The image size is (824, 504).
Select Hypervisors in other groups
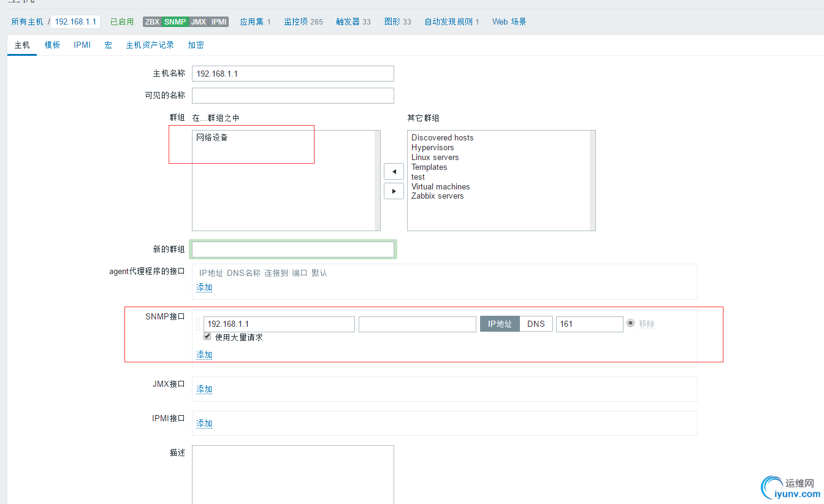pyautogui.click(x=433, y=148)
